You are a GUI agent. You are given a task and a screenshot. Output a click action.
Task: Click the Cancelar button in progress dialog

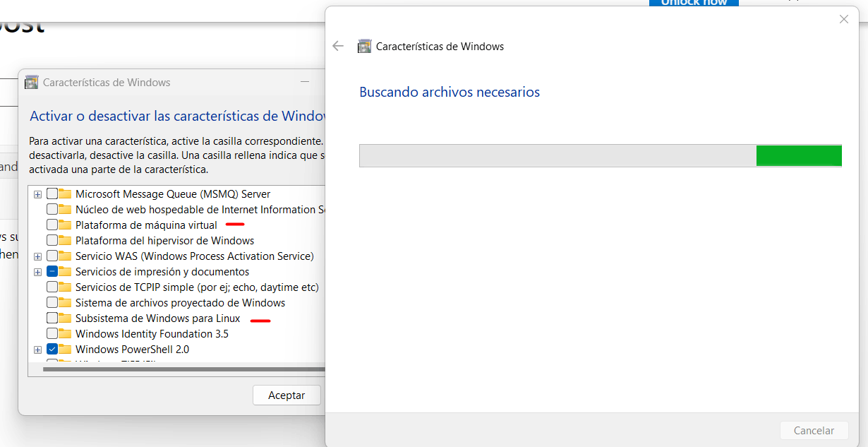click(x=814, y=430)
